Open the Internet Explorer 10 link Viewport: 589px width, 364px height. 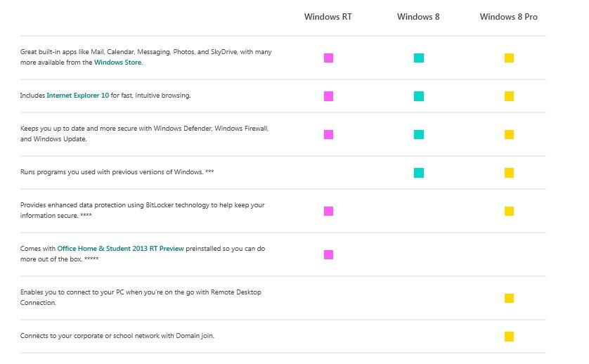point(77,96)
